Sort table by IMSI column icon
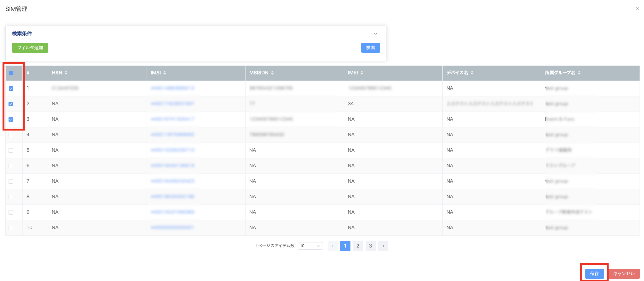 [165, 73]
